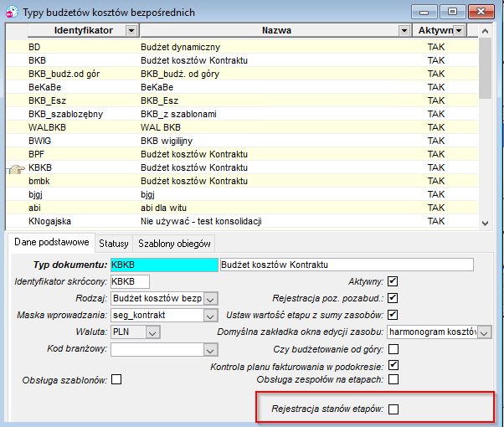Expand the Maska wprowadzania dropdown
Image resolution: width=504 pixels, height=427 pixels.
tap(210, 316)
